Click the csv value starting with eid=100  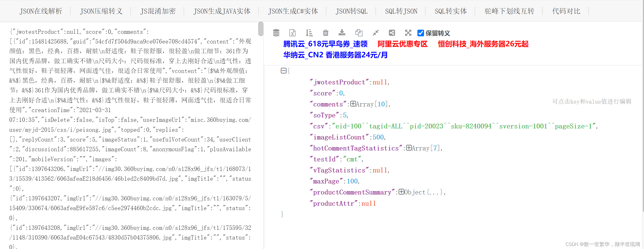point(464,126)
